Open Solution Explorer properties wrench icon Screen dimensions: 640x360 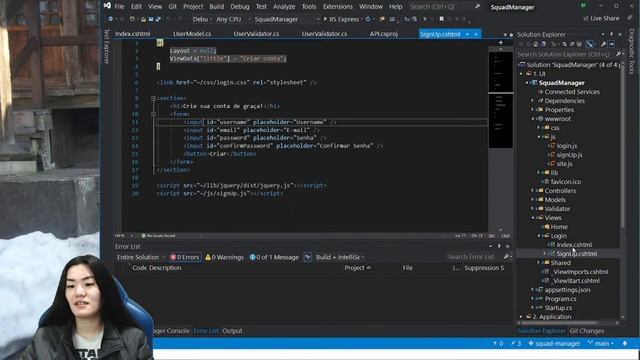tap(603, 44)
